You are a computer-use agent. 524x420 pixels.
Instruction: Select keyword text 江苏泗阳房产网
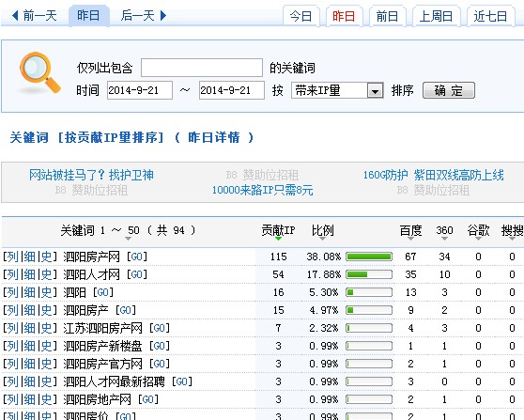coord(102,328)
